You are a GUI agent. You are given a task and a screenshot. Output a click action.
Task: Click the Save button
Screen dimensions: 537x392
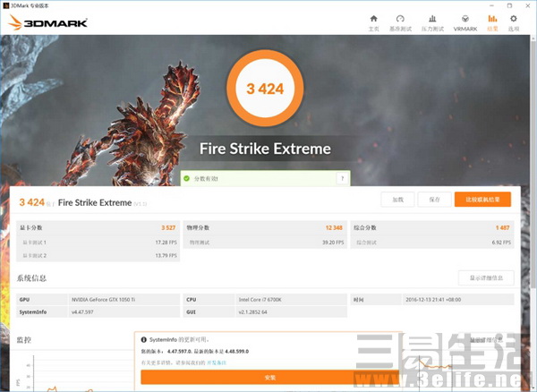pos(434,200)
